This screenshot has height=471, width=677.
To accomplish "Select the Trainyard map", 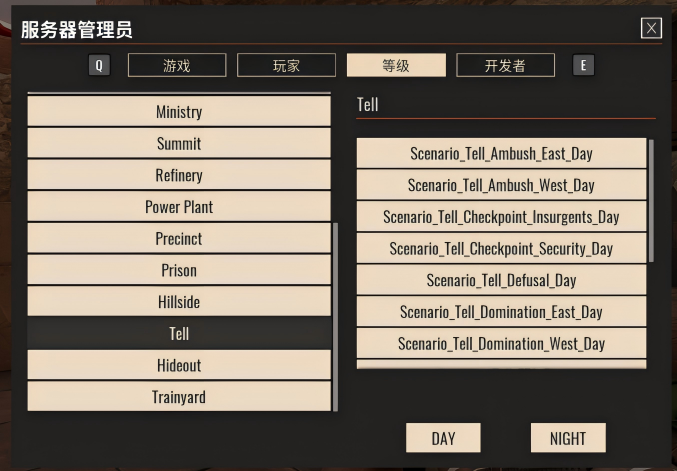I will click(179, 397).
